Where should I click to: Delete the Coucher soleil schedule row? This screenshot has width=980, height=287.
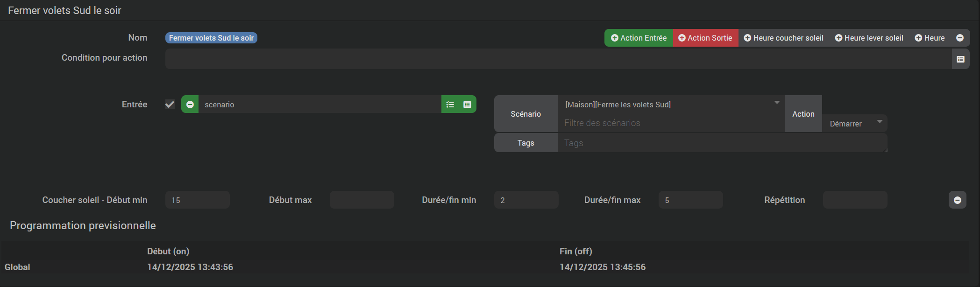coord(958,200)
